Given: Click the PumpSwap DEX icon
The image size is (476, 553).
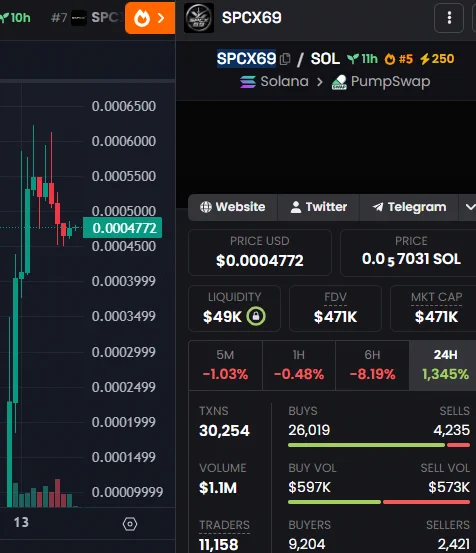Looking at the screenshot, I should (x=339, y=82).
